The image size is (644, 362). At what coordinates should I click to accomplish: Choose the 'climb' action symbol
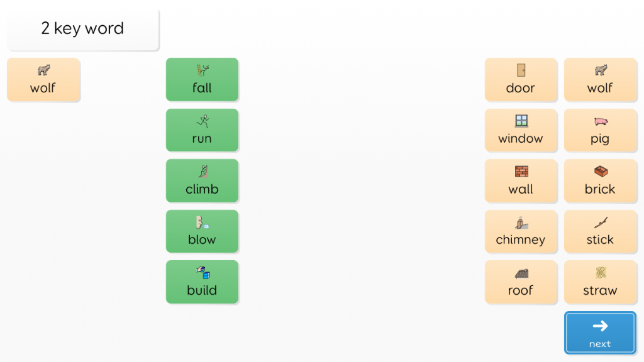click(202, 180)
